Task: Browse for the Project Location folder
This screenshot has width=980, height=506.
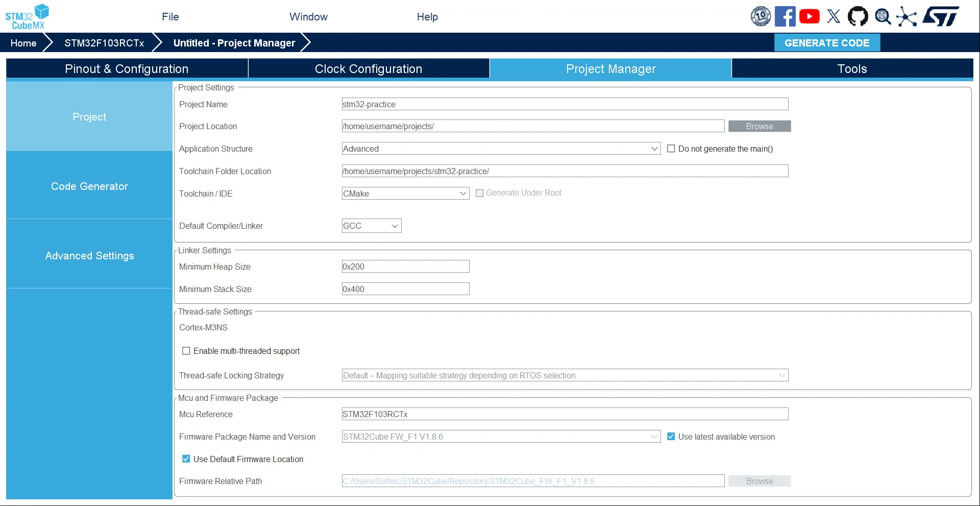Action: [759, 126]
